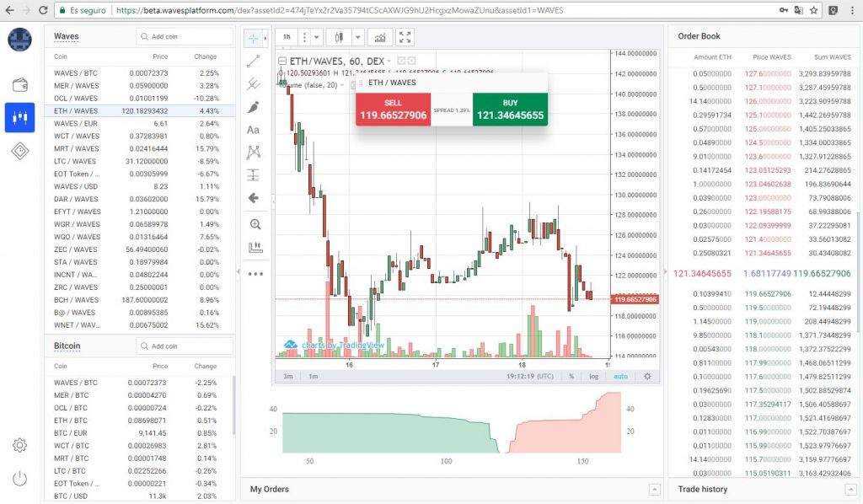Screen dimensions: 863x504
Task: Select the XABCD pattern tool
Action: [x=253, y=153]
